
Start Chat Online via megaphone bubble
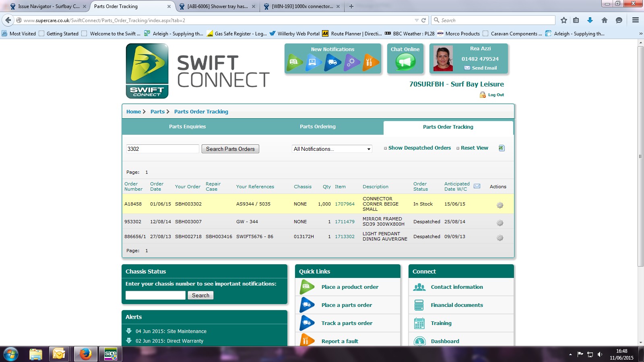pyautogui.click(x=405, y=62)
